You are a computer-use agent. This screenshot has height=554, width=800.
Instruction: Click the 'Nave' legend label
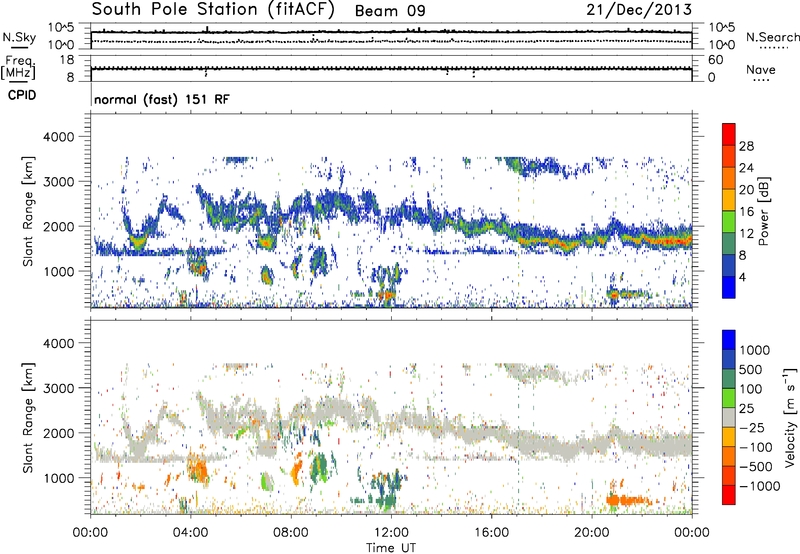click(760, 69)
